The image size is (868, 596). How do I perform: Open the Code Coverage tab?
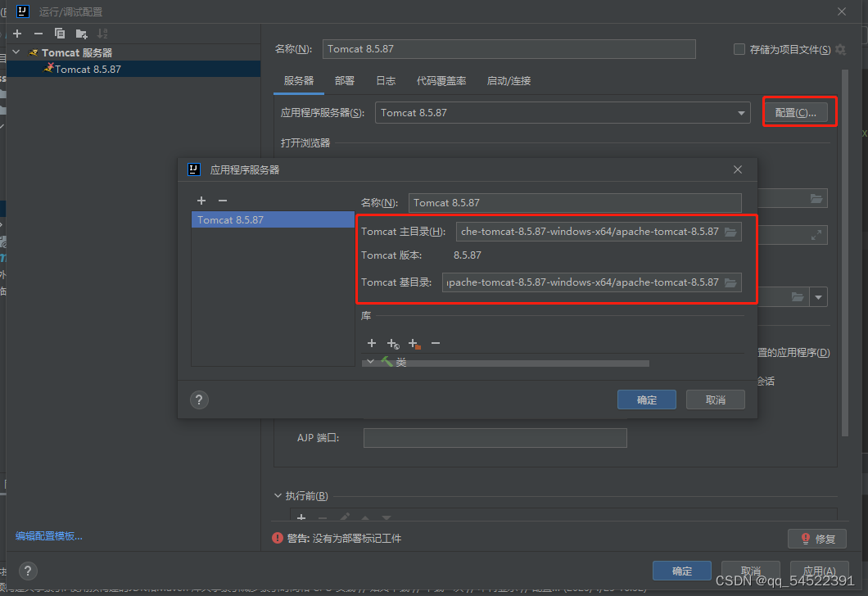pyautogui.click(x=441, y=81)
